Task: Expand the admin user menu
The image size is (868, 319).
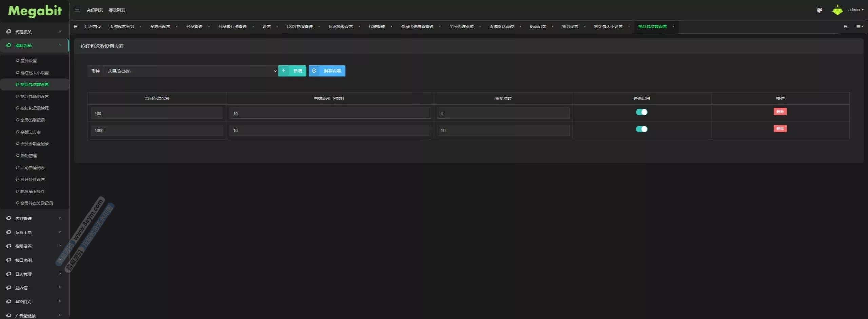Action: [x=855, y=10]
